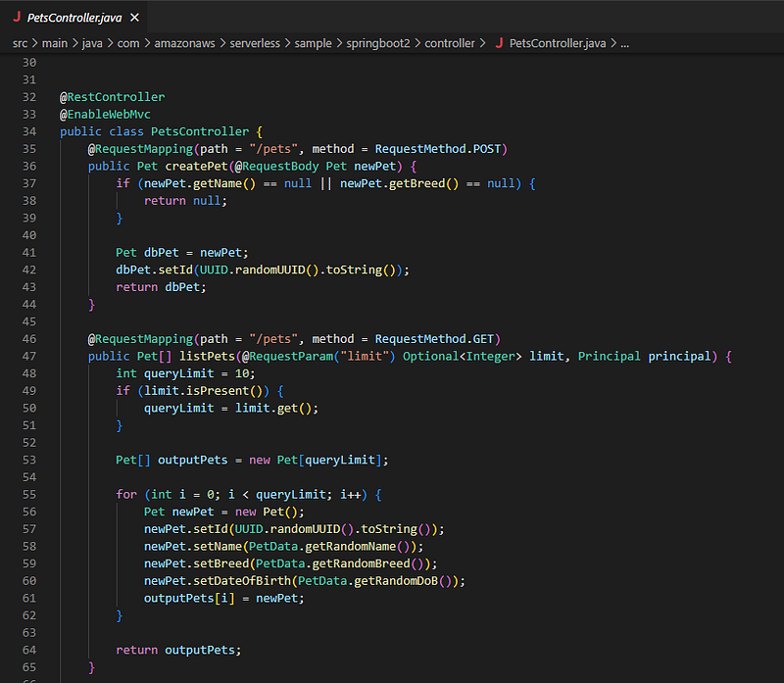
Task: Click the Java icon on the editor tab
Action: tap(17, 18)
